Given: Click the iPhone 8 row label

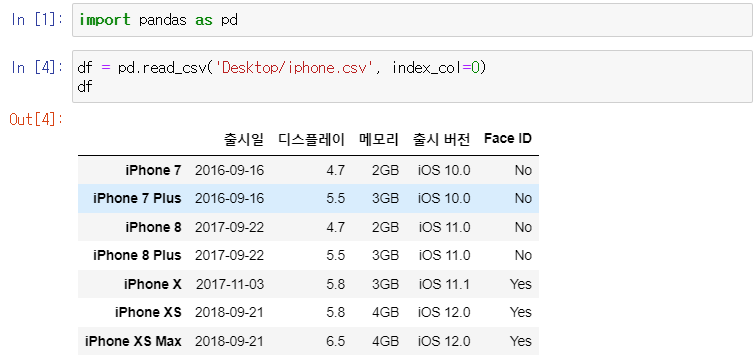Looking at the screenshot, I should coord(153,227).
